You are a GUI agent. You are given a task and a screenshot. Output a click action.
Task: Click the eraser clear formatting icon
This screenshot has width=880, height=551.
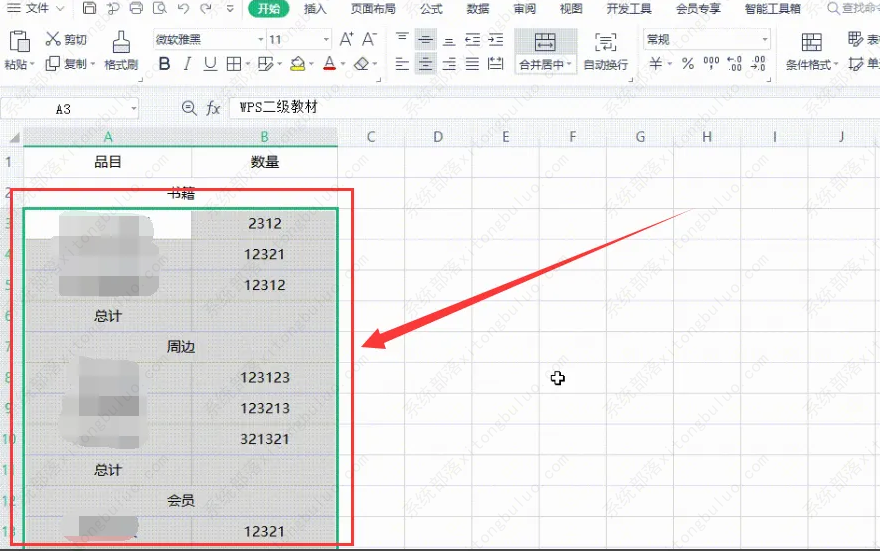coord(362,64)
